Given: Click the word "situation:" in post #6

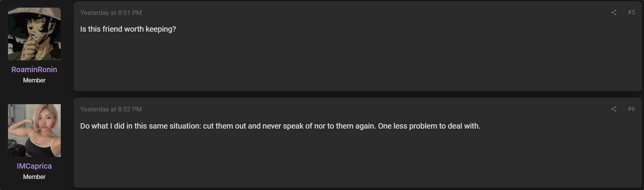Looking at the screenshot, I should pyautogui.click(x=185, y=126).
